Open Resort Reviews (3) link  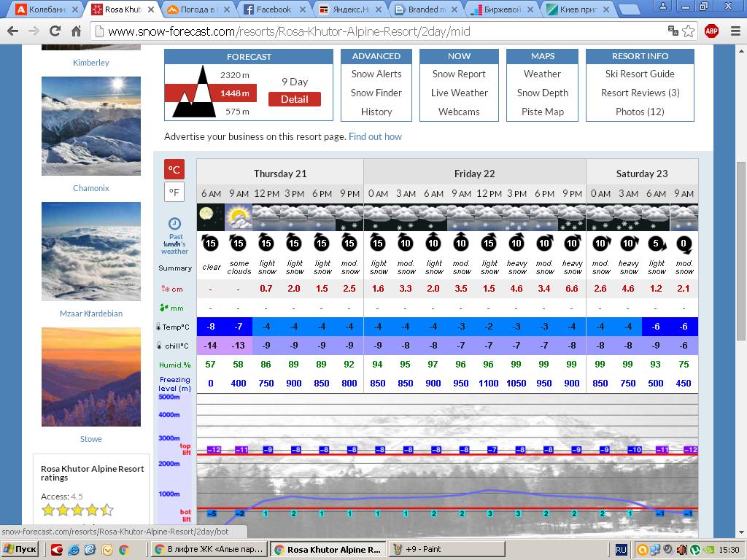pos(640,93)
